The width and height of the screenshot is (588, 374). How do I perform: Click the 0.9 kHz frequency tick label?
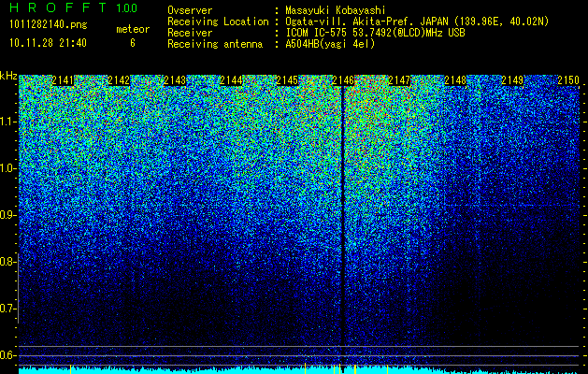[7, 215]
